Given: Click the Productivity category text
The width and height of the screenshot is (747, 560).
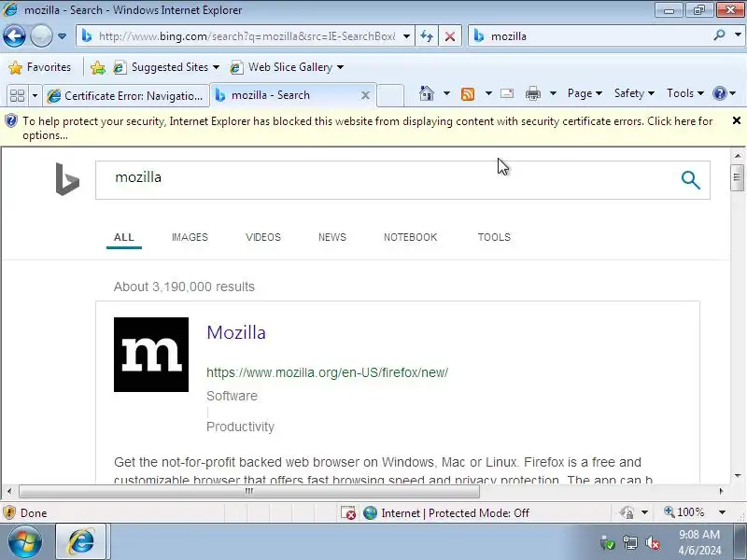Looking at the screenshot, I should (240, 427).
